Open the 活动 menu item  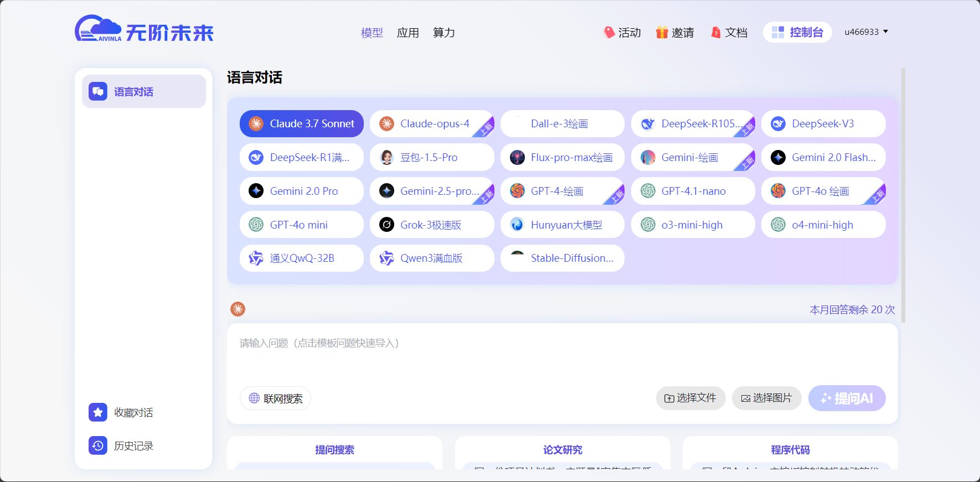click(622, 33)
